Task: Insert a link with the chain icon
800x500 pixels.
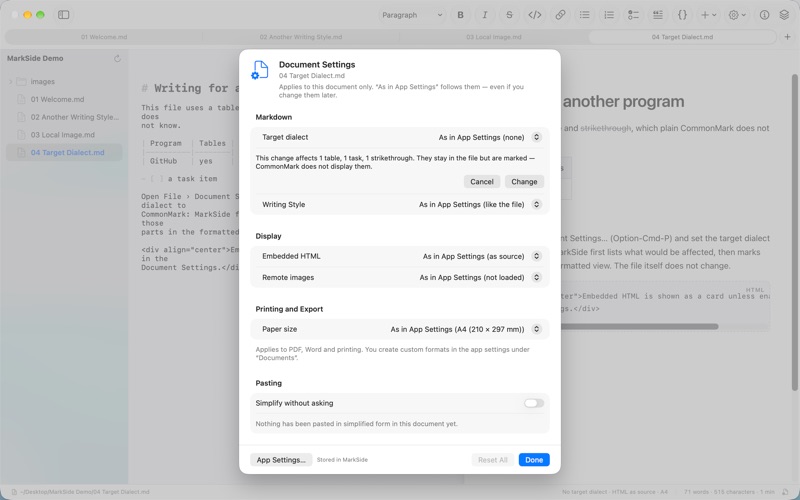Action: [560, 15]
